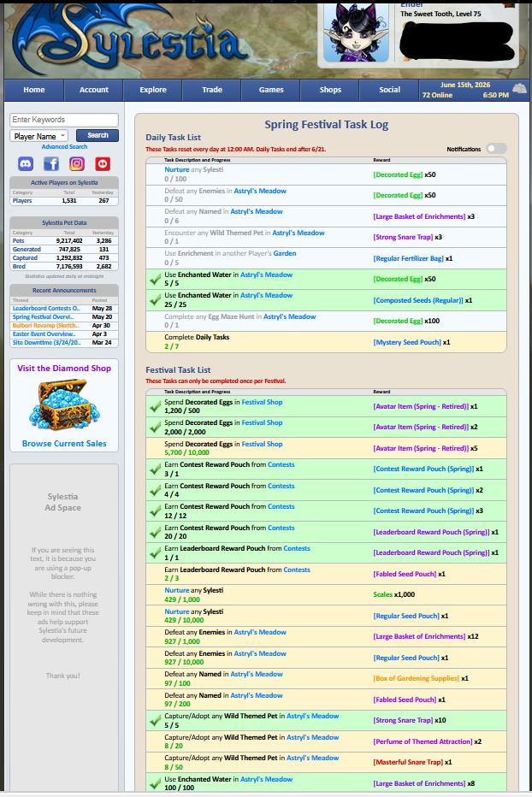The height and width of the screenshot is (797, 532).
Task: Focus the Enter Keywords search field
Action: point(64,120)
